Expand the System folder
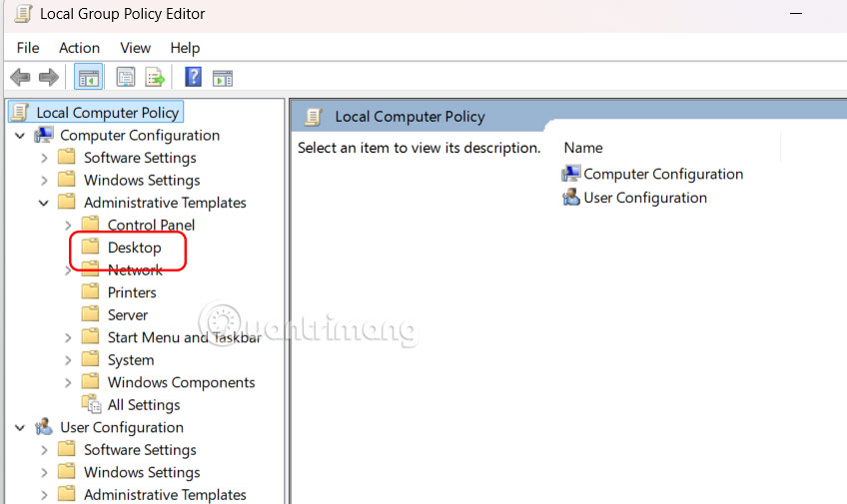Image resolution: width=847 pixels, height=504 pixels. point(68,360)
